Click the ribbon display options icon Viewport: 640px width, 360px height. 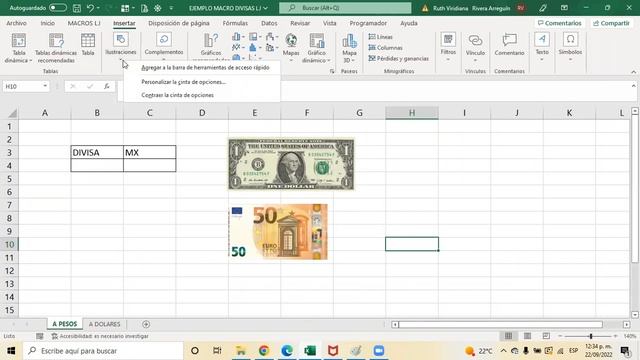point(564,8)
